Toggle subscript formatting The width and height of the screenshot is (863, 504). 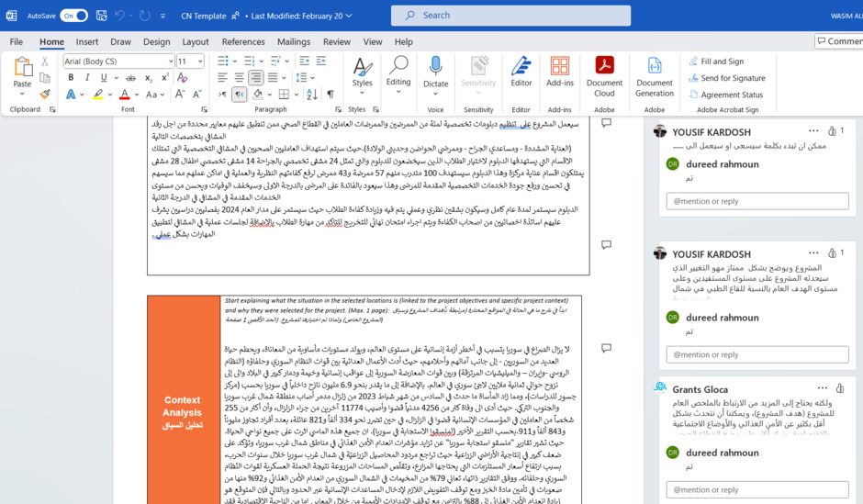(149, 78)
